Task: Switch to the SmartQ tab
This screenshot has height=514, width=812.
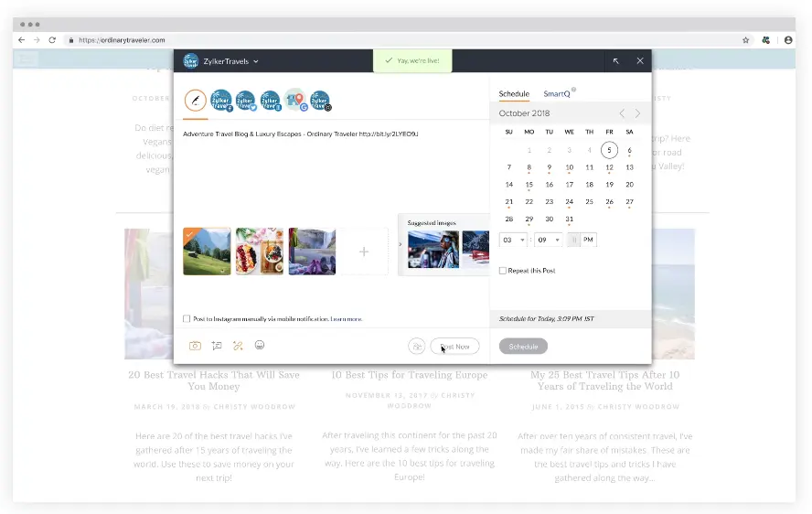Action: click(x=557, y=94)
